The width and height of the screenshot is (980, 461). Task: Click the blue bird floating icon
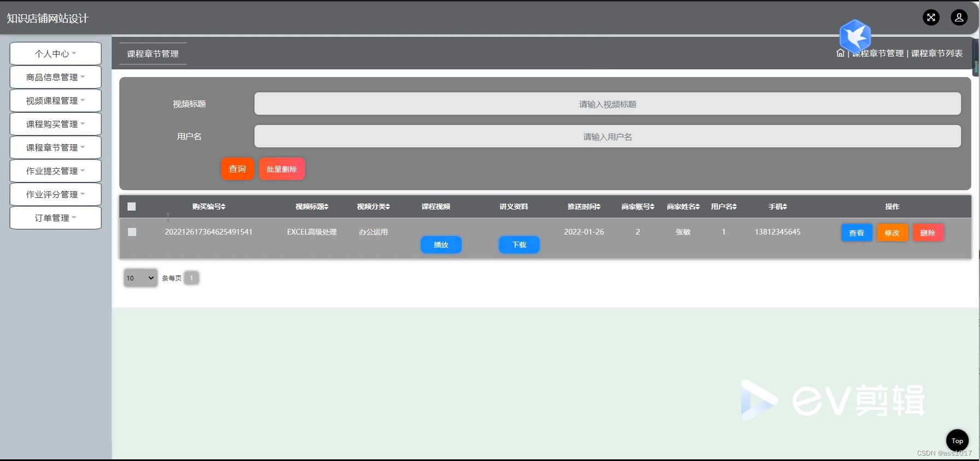tap(855, 36)
